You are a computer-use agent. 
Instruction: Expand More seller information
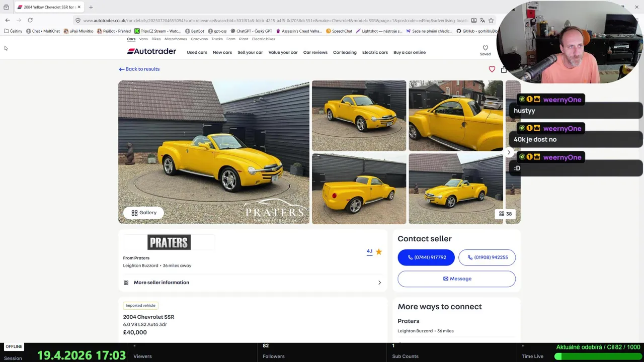click(x=253, y=283)
